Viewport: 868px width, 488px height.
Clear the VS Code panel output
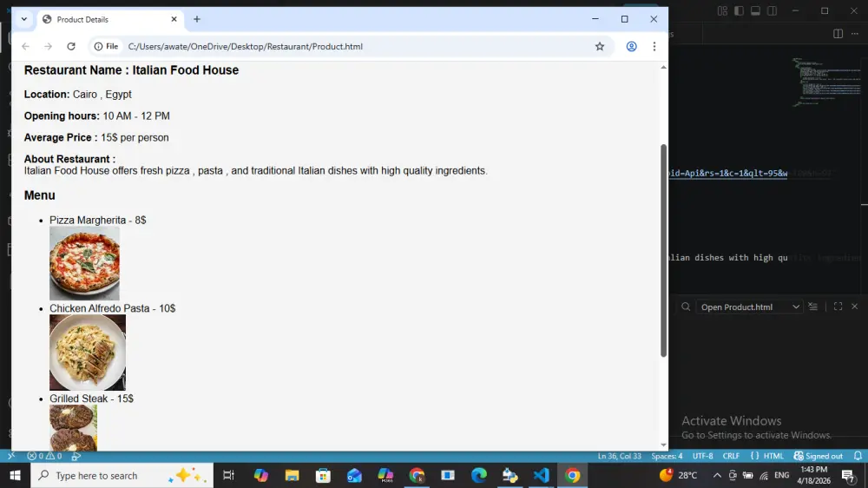812,307
